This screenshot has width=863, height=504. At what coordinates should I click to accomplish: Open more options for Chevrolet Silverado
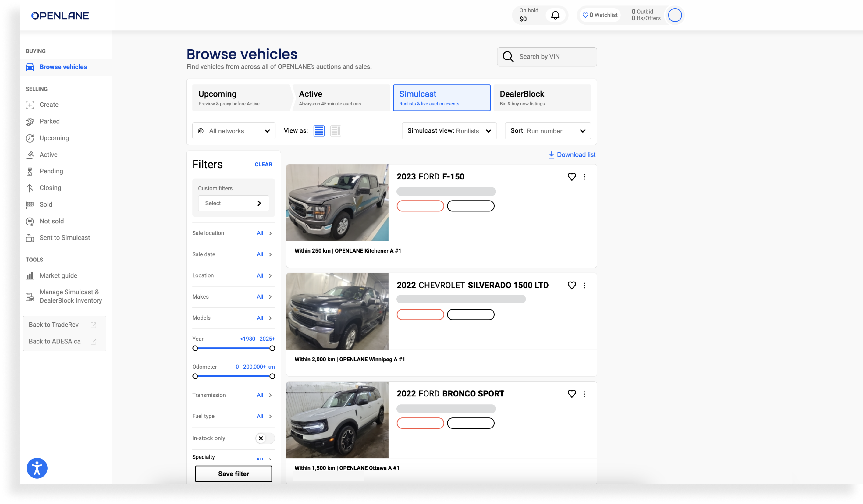click(584, 286)
